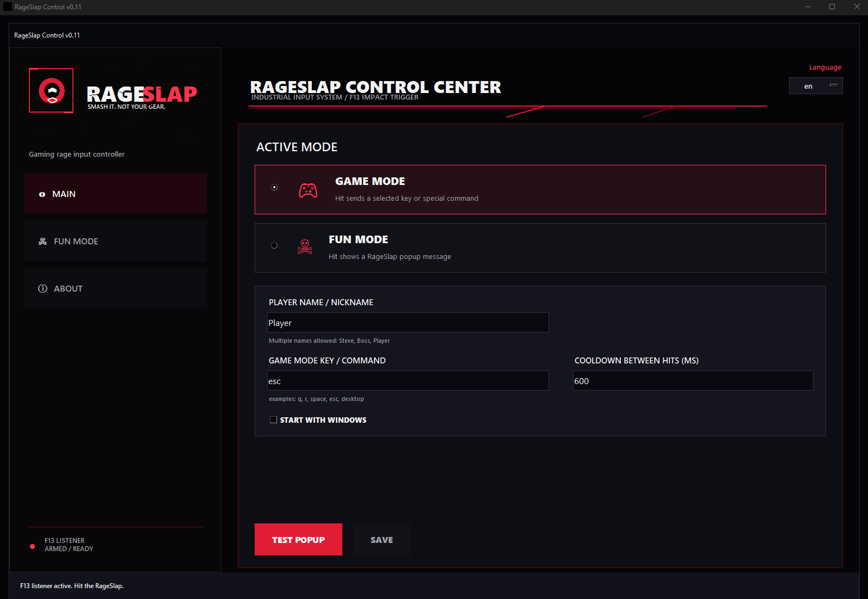Close the RageSlap Control window
This screenshot has width=868, height=599.
pyautogui.click(x=857, y=7)
